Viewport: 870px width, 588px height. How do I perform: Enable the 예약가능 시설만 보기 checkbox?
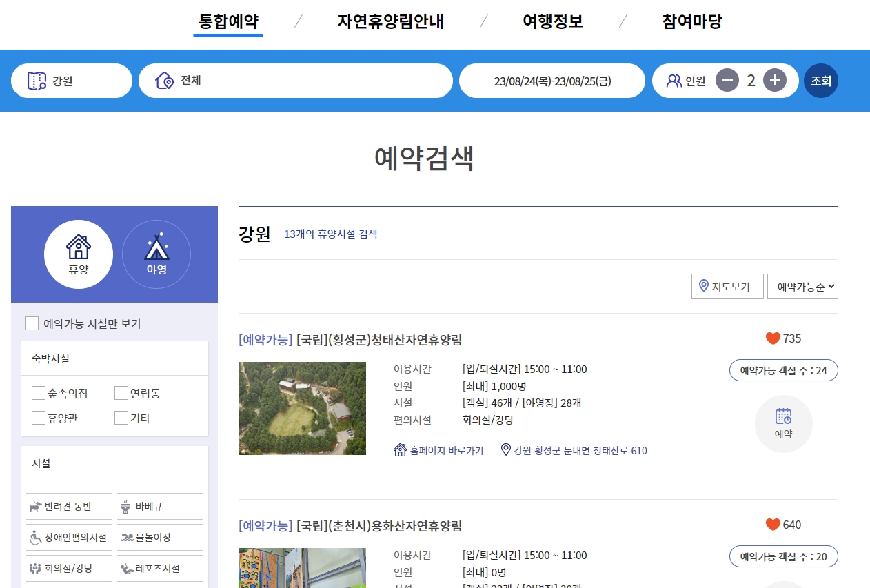coord(32,323)
